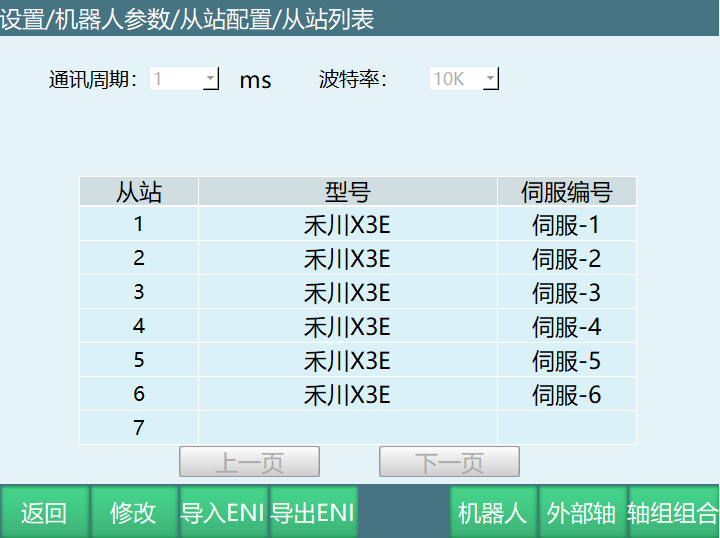
Task: Select slave row 1 禾川X3E
Action: tap(347, 225)
